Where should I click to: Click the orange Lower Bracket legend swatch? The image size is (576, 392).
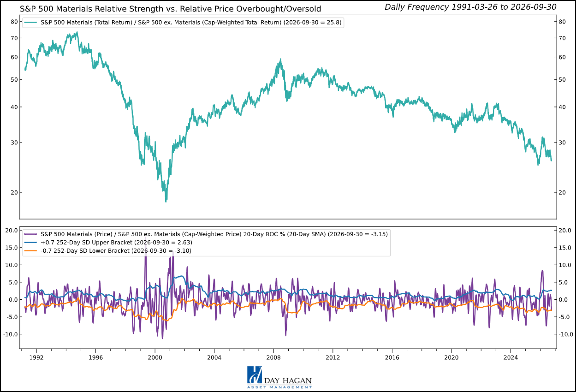[30, 250]
